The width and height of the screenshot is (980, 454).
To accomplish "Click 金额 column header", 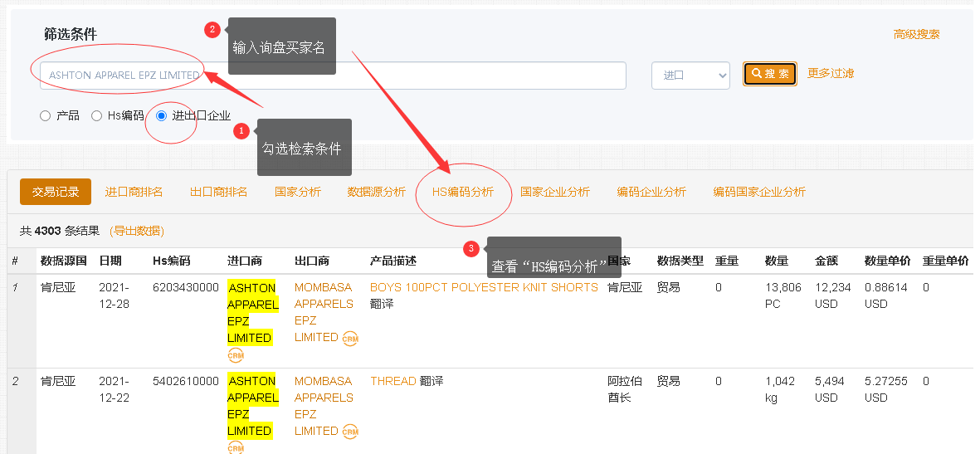I will tap(826, 261).
